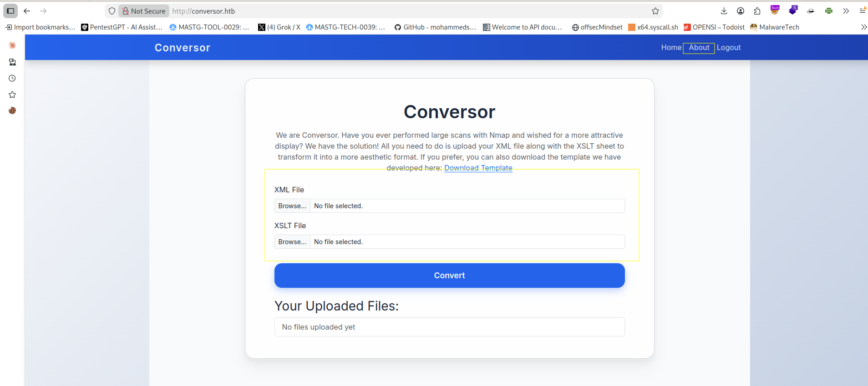The width and height of the screenshot is (868, 386).
Task: Click Logout in the navbar
Action: tap(729, 47)
